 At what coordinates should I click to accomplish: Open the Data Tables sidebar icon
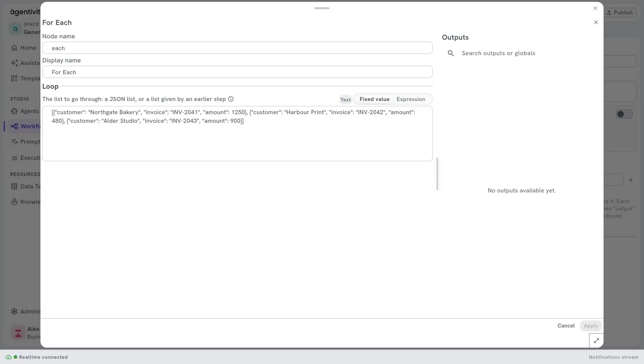point(14,186)
